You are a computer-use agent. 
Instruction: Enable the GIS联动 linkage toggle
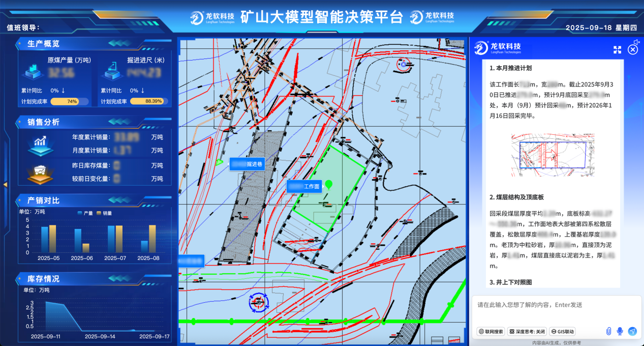[x=562, y=331]
